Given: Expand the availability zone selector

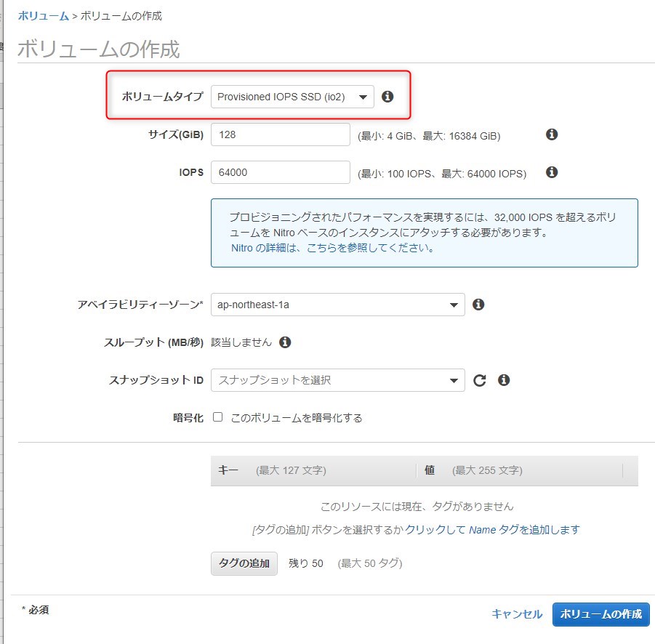Looking at the screenshot, I should click(337, 305).
